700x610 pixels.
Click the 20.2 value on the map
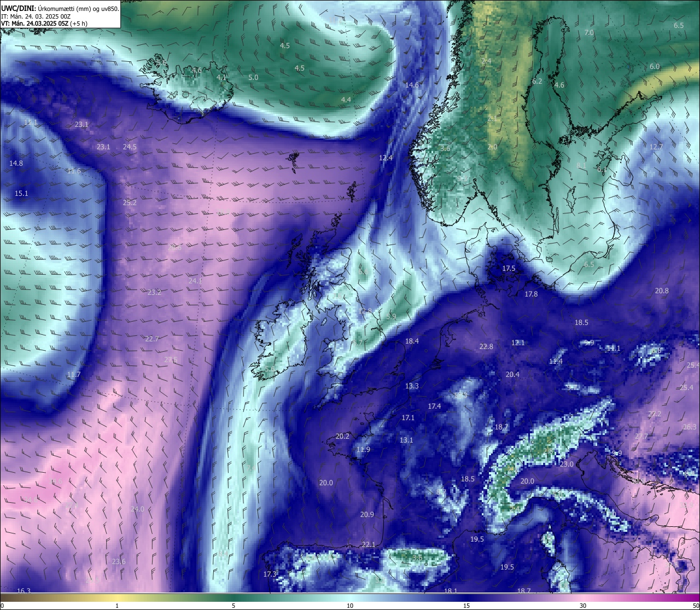pyautogui.click(x=342, y=436)
